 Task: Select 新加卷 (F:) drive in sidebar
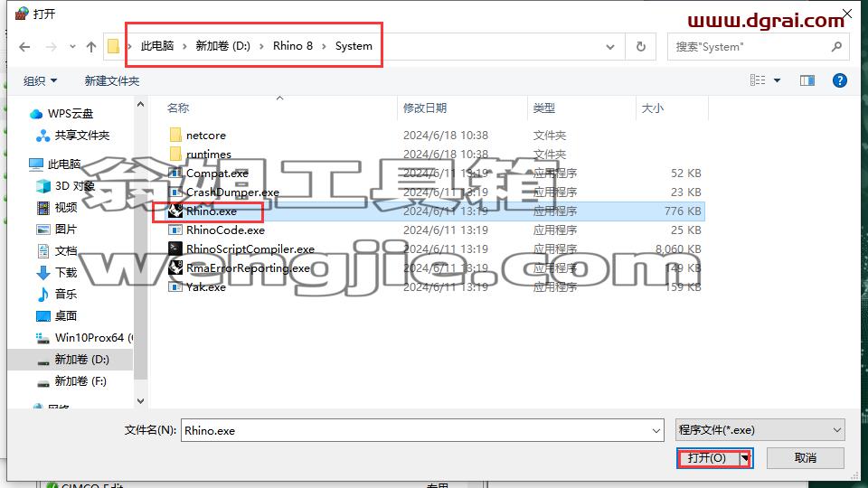coord(71,381)
